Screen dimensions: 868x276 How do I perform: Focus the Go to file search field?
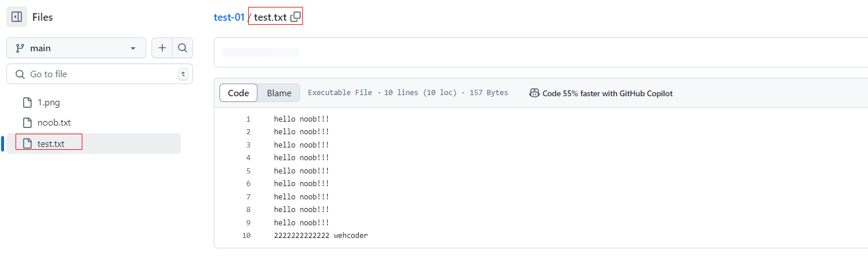[99, 74]
